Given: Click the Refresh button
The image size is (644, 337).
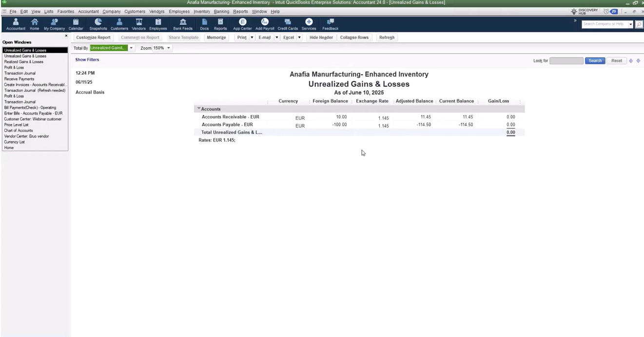Looking at the screenshot, I should click(x=387, y=38).
